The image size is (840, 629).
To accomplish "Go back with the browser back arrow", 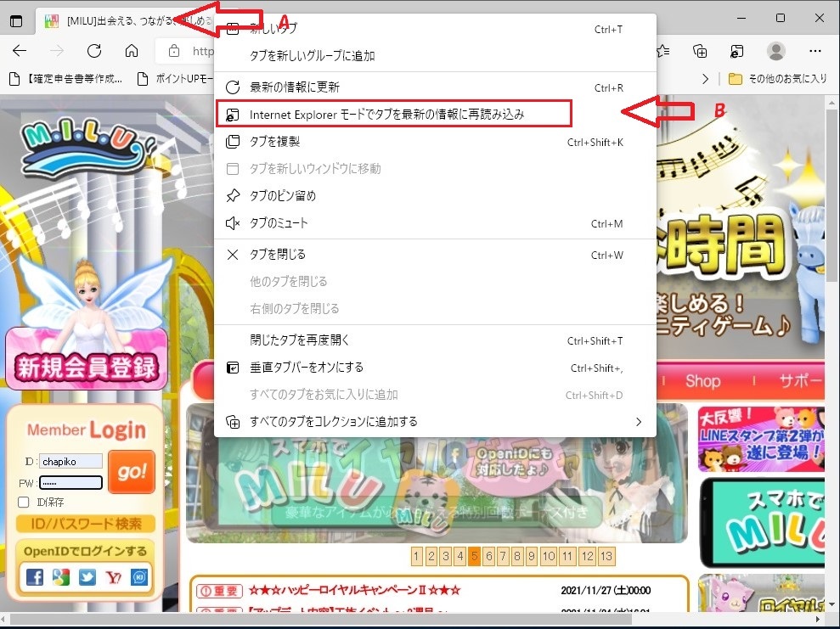I will 20,51.
